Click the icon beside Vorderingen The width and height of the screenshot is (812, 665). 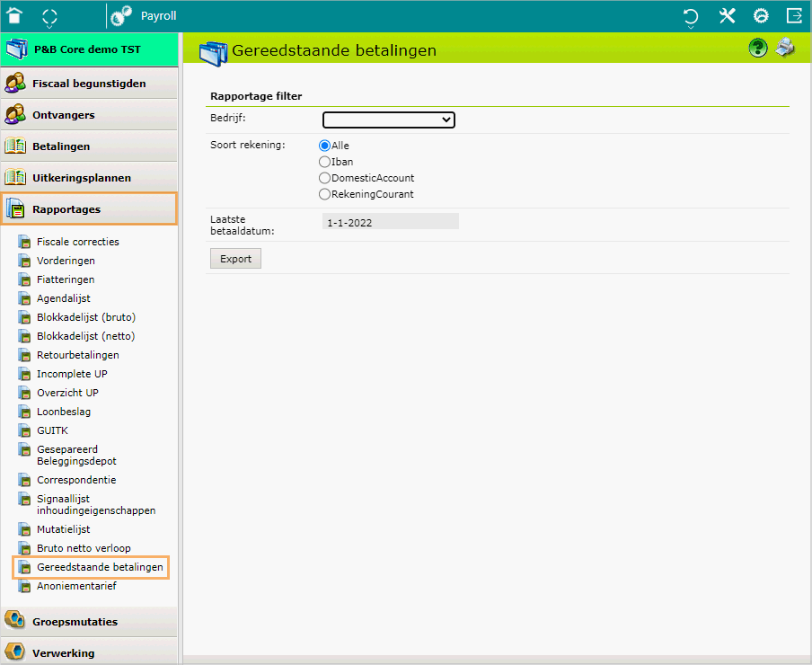pos(24,261)
